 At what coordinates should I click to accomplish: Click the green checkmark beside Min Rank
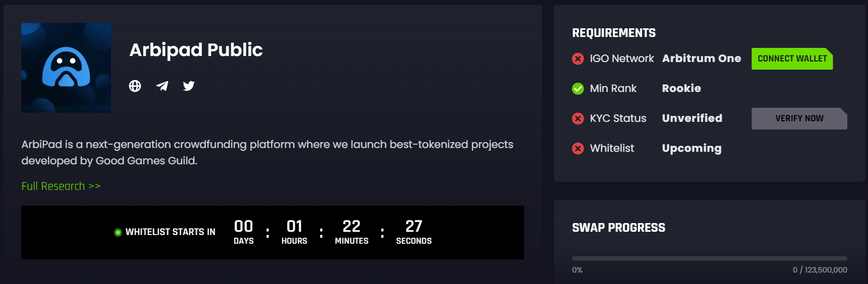(x=578, y=89)
